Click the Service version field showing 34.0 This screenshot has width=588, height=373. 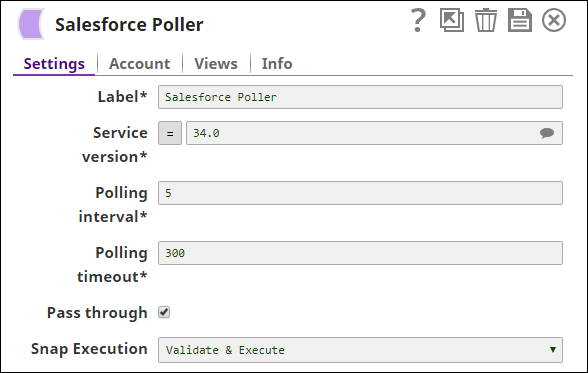pyautogui.click(x=374, y=133)
